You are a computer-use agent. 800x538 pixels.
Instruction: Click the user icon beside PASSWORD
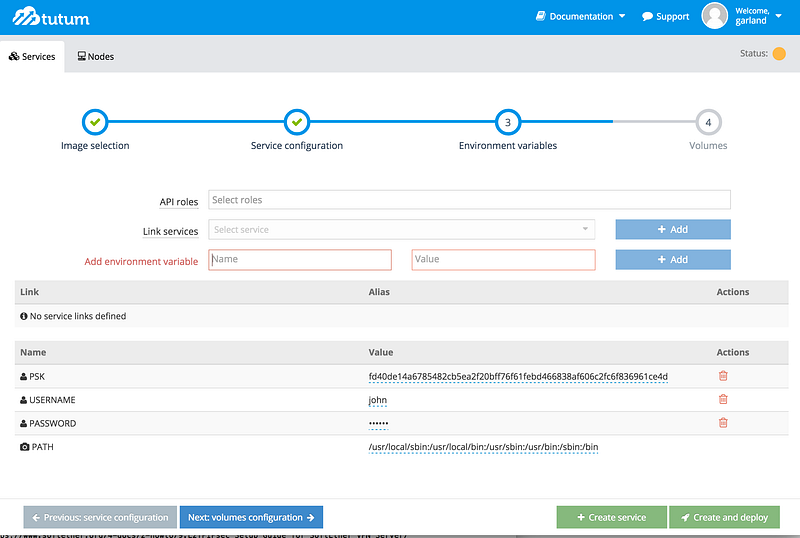click(x=23, y=424)
